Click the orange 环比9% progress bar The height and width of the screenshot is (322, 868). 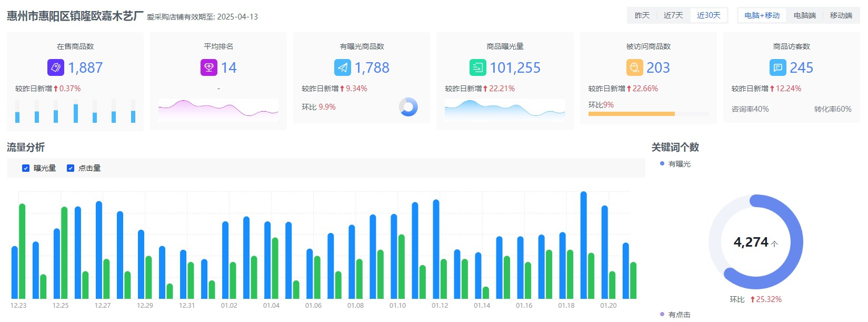click(632, 114)
